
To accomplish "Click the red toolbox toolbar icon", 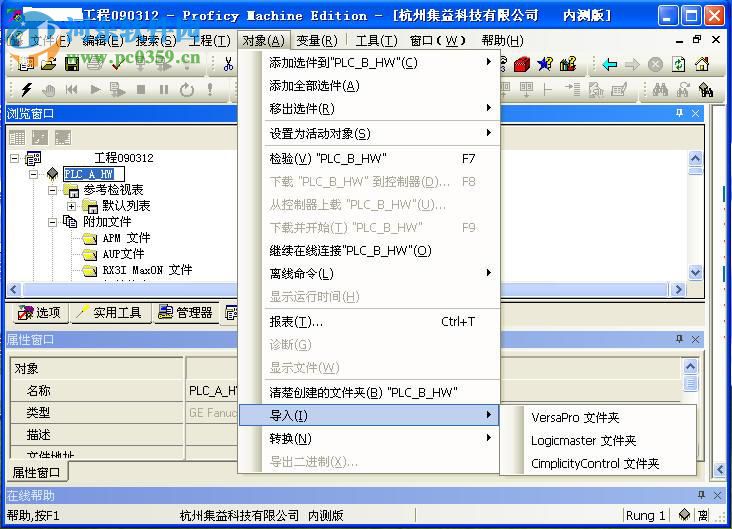I will tap(522, 64).
